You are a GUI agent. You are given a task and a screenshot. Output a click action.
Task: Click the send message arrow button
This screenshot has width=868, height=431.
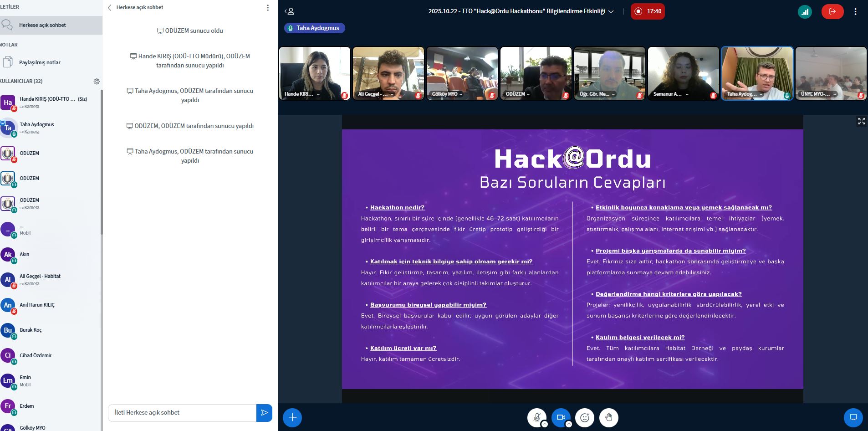pyautogui.click(x=264, y=413)
